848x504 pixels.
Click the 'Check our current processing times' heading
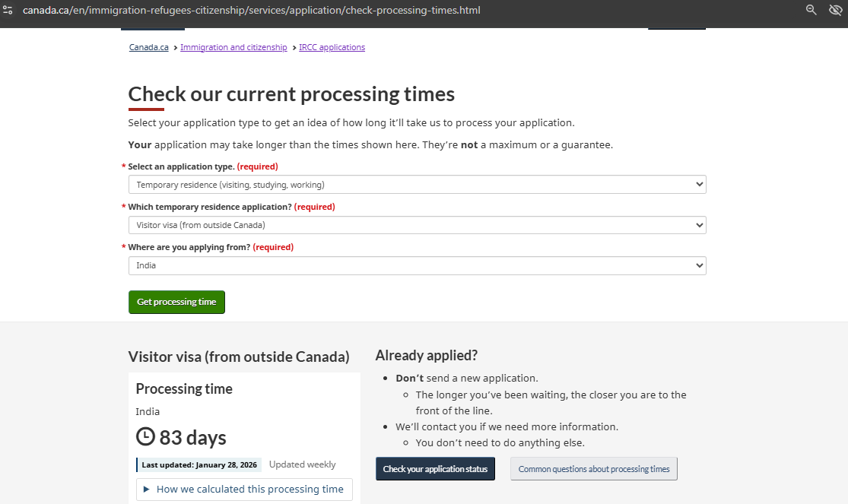[x=291, y=94]
